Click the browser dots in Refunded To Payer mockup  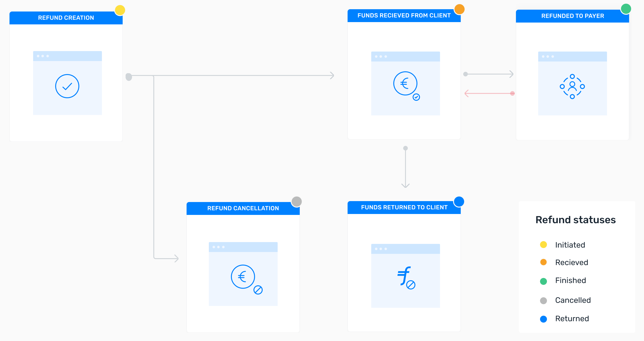(x=548, y=57)
